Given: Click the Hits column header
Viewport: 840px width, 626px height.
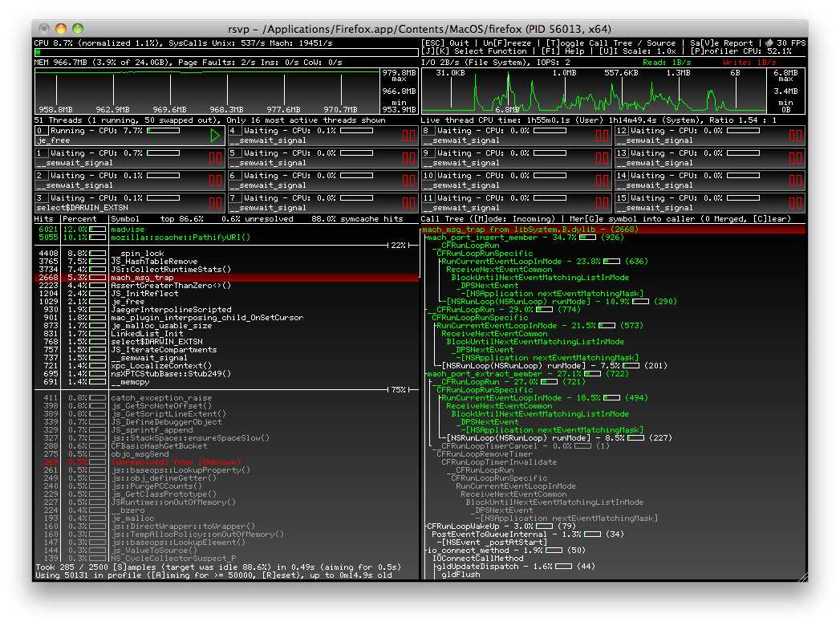Looking at the screenshot, I should [x=44, y=218].
